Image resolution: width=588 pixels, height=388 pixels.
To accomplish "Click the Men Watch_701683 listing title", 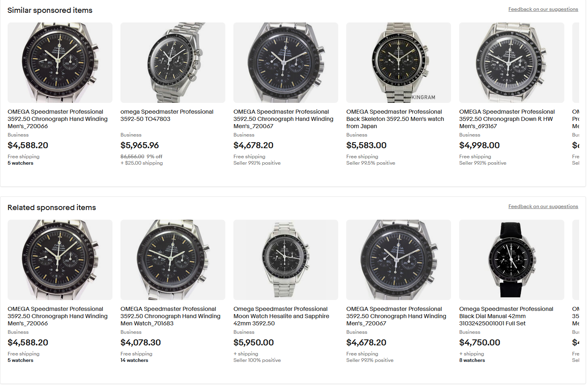I will coord(170,316).
